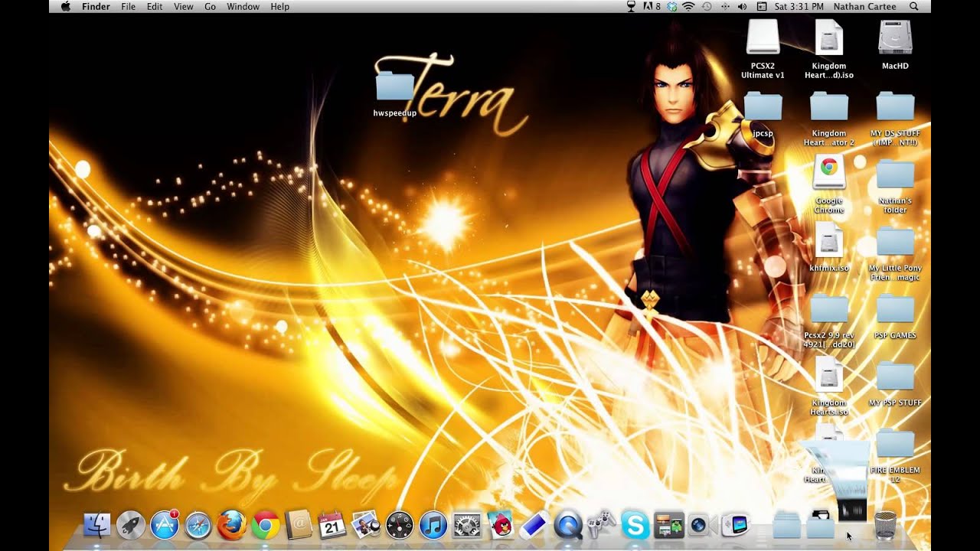Image resolution: width=980 pixels, height=551 pixels.
Task: Launch Safari compass icon in Dock
Action: (198, 525)
